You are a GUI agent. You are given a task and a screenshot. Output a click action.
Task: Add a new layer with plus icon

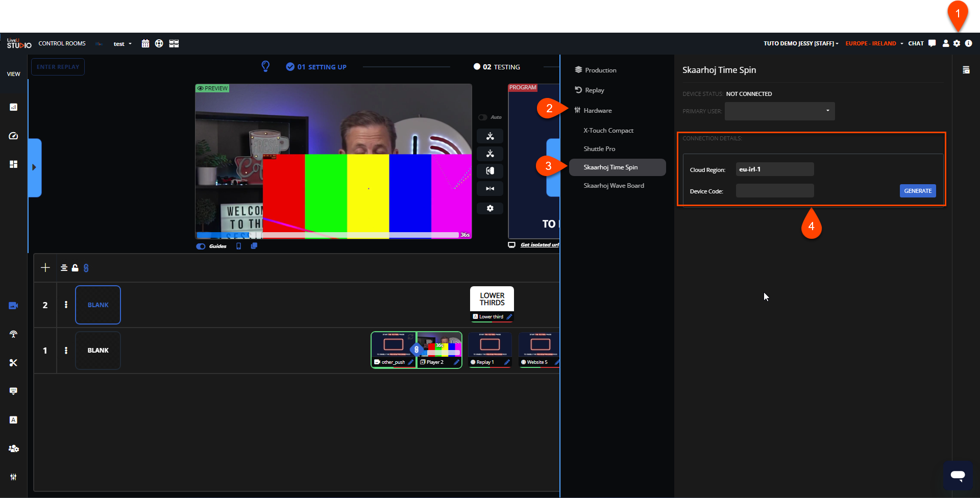click(x=45, y=268)
